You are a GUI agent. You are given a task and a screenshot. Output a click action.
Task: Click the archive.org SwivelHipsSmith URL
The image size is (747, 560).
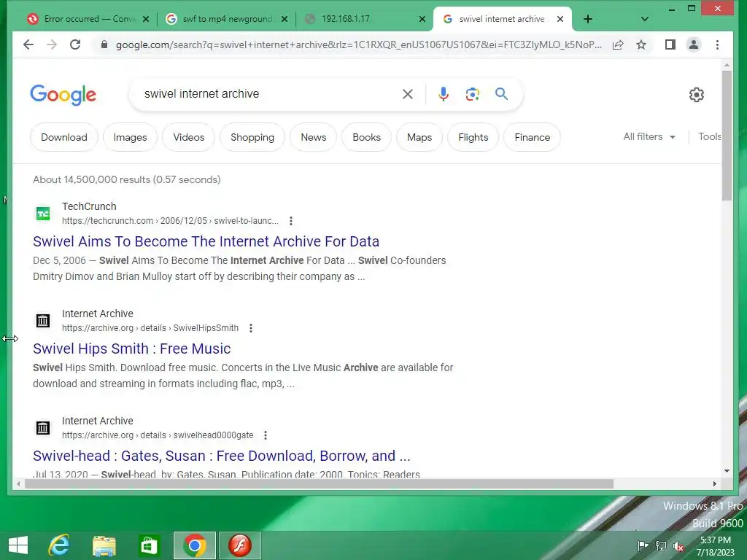pyautogui.click(x=150, y=328)
